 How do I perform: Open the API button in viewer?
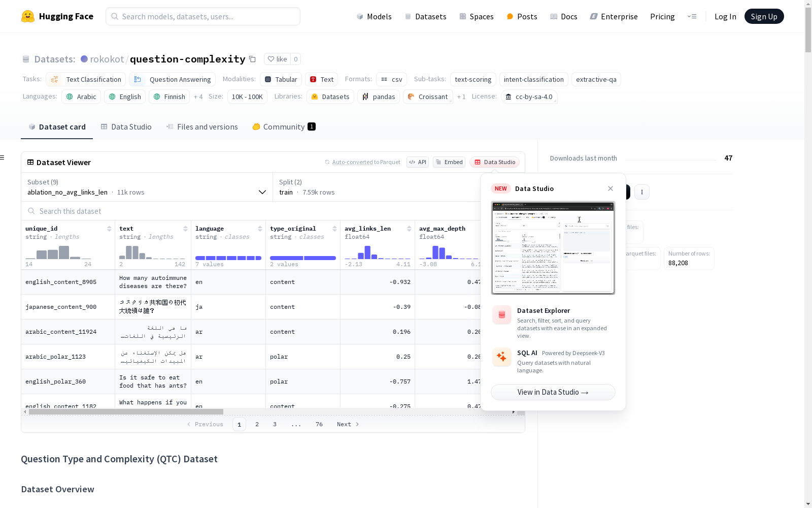point(418,162)
